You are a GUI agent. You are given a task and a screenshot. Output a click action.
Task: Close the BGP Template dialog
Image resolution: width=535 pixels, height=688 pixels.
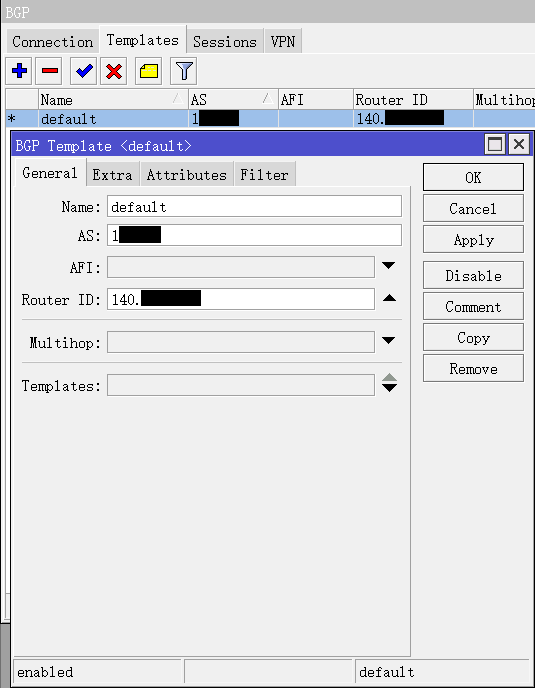[x=519, y=144]
